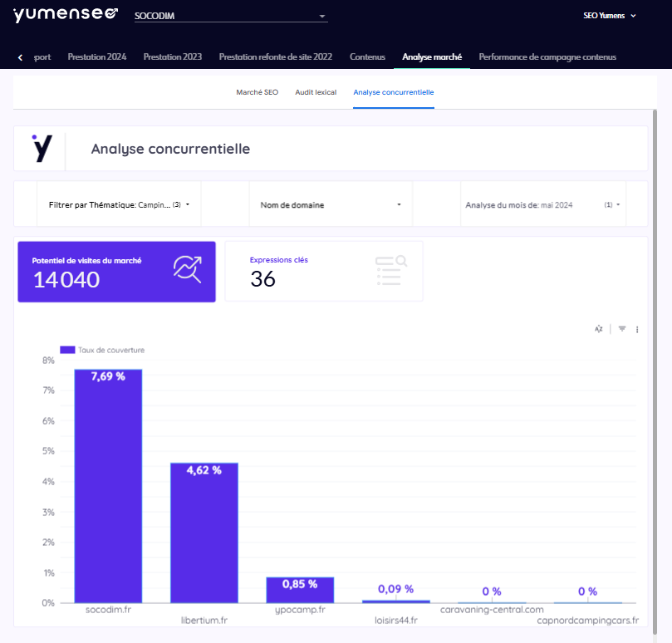This screenshot has height=643, width=672.
Task: Switch to Prestation 2024 tab
Action: pyautogui.click(x=97, y=57)
